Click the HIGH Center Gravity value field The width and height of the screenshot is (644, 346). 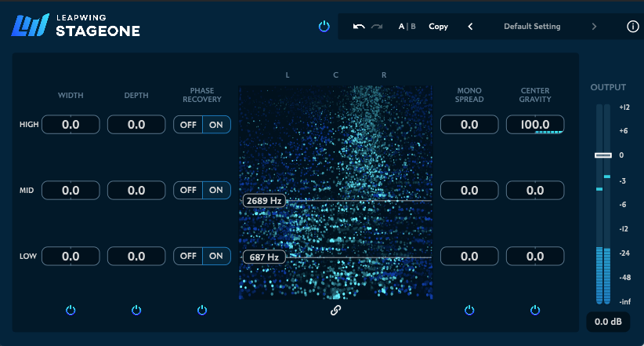pos(535,124)
